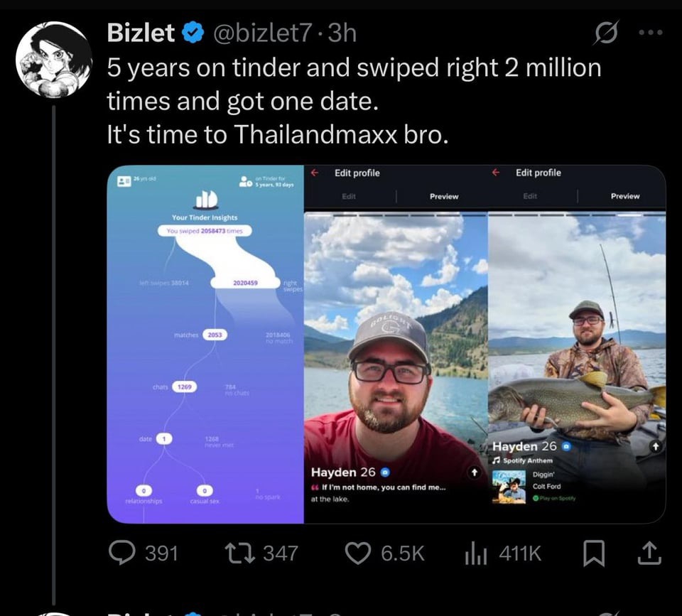
Task: Retweet the Bizlet post
Action: 239,553
